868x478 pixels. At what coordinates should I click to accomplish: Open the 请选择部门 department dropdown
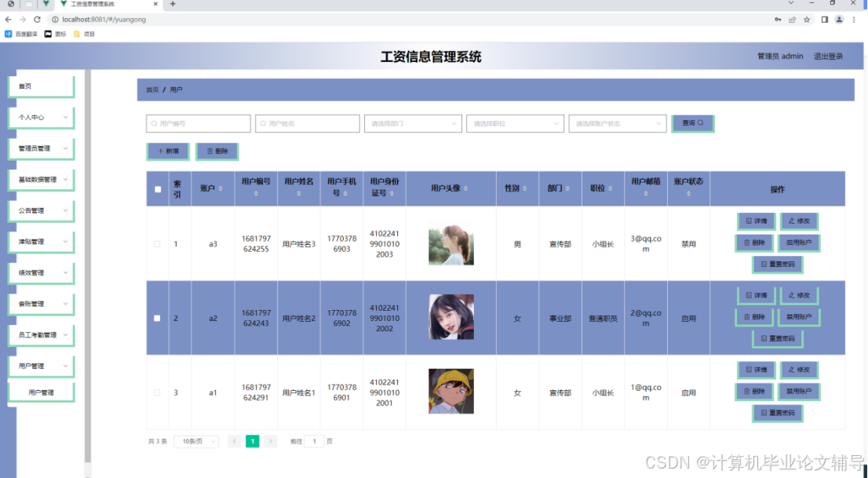[x=413, y=123]
